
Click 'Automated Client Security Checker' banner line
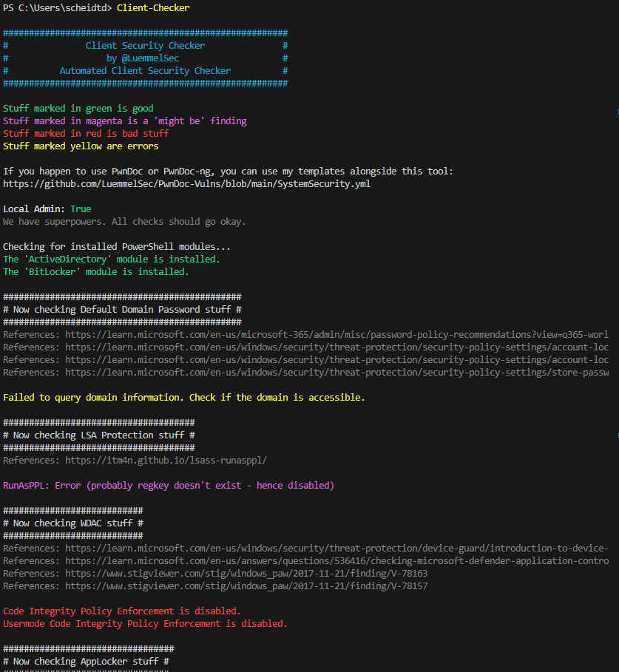point(145,71)
